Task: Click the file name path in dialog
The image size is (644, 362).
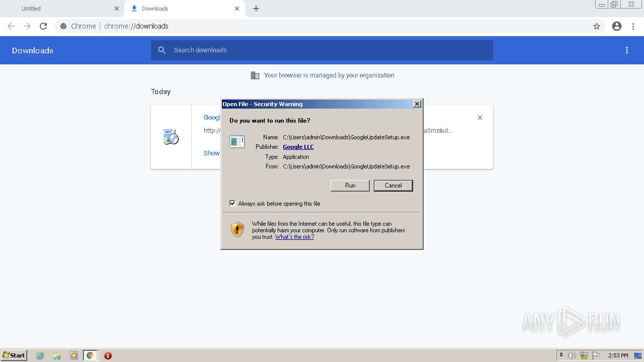Action: pyautogui.click(x=346, y=137)
